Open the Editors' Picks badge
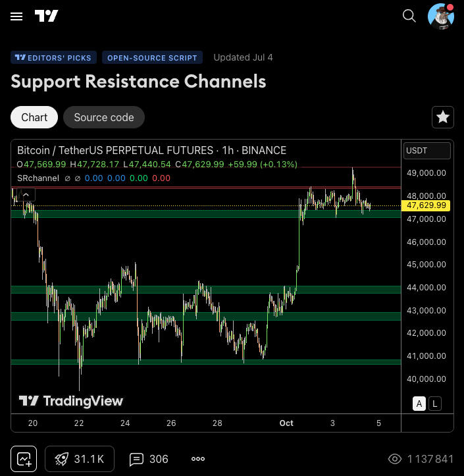Image resolution: width=464 pixels, height=476 pixels. click(53, 58)
